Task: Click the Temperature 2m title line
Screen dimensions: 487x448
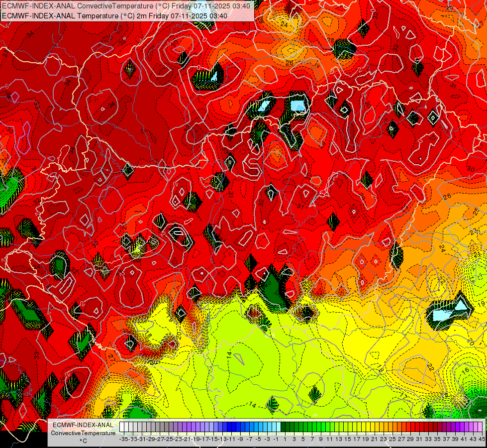Action: [114, 16]
